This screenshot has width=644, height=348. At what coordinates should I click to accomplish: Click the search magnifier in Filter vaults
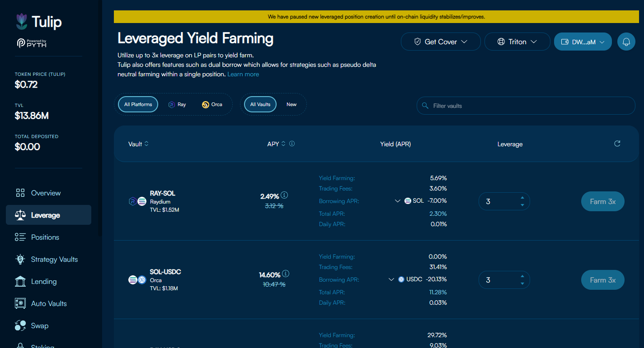(x=425, y=106)
